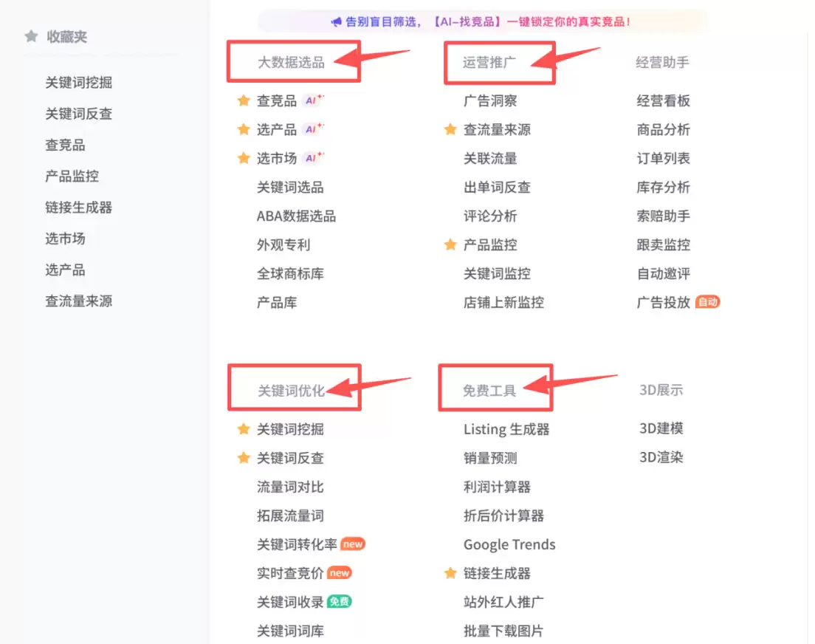Screen dimensions: 815x644
Task: Click the 自动 badge next to 广告投放
Action: coord(707,302)
